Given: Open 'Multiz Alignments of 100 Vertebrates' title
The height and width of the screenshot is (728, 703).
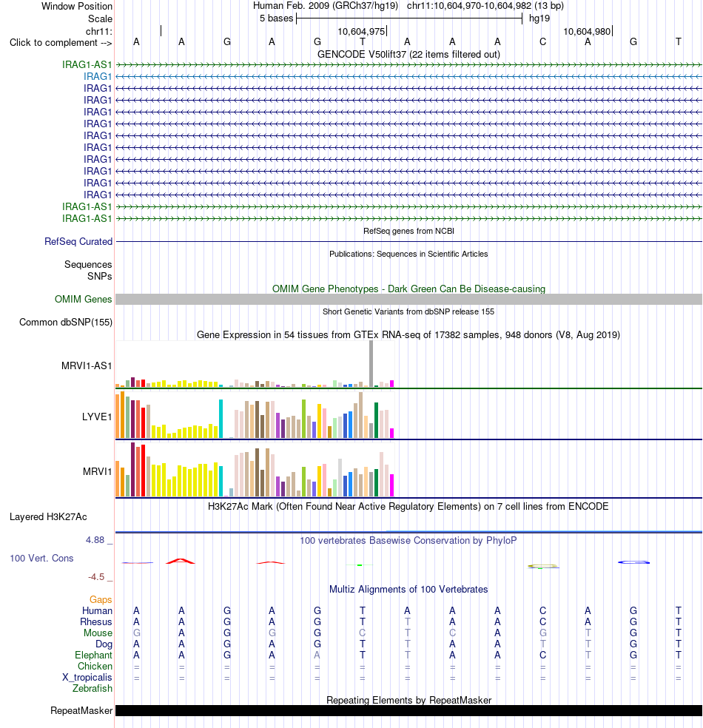Looking at the screenshot, I should (408, 589).
